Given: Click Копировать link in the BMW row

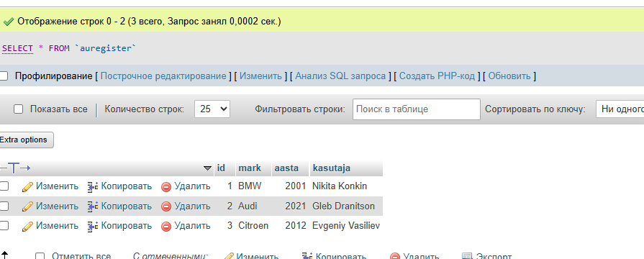Looking at the screenshot, I should point(127,186).
